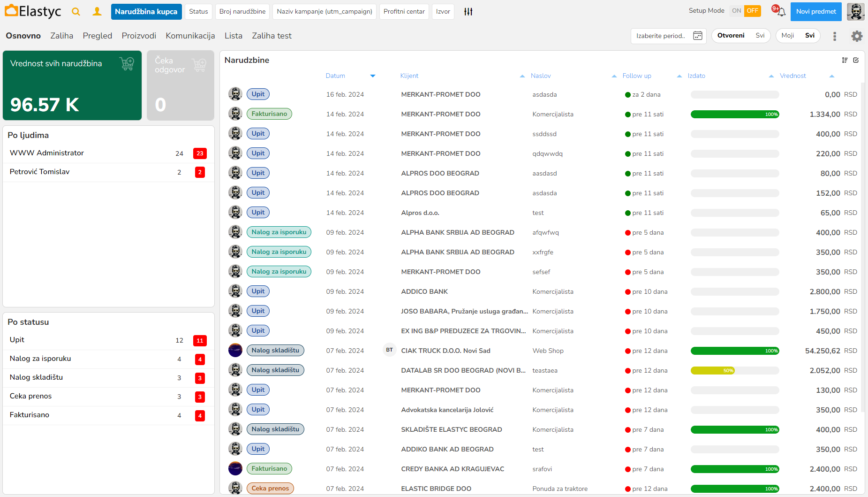Select Ceka prenos in Po statusu list
Image resolution: width=868 pixels, height=497 pixels.
(x=108, y=397)
